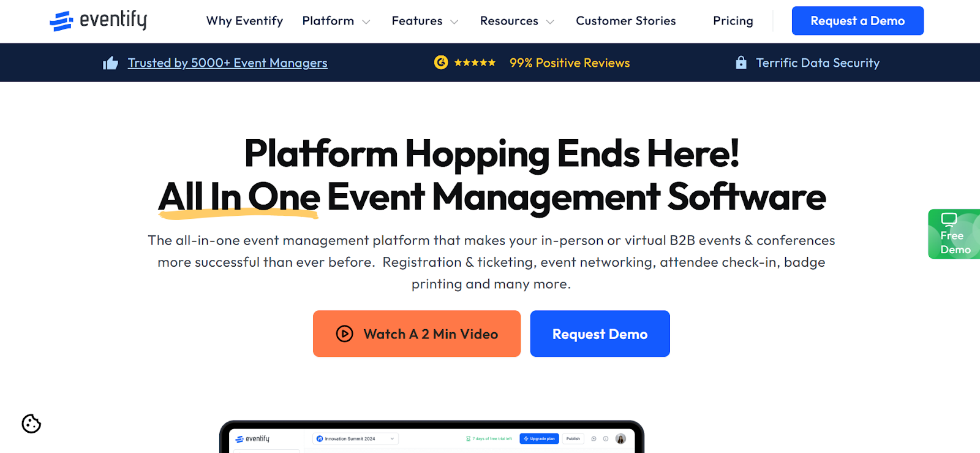Viewport: 980px width, 453px height.
Task: Go to the Pricing page
Action: point(733,21)
